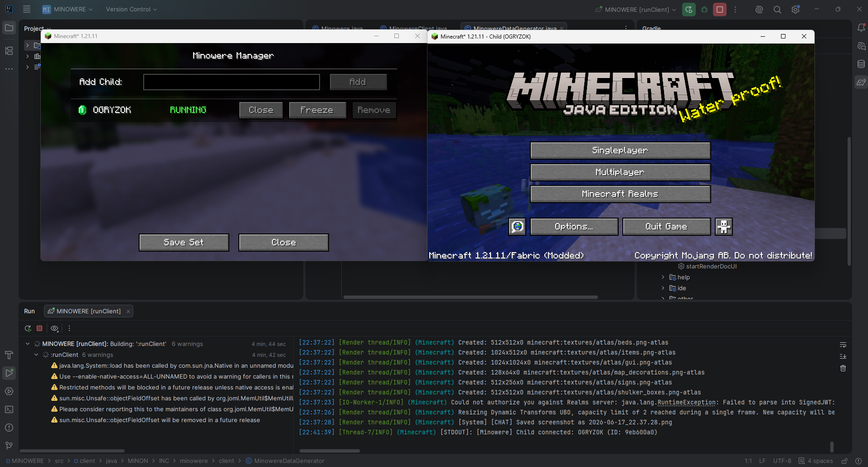Close the MINOWERE [runClient] run tab
This screenshot has width=868, height=467.
click(x=128, y=311)
